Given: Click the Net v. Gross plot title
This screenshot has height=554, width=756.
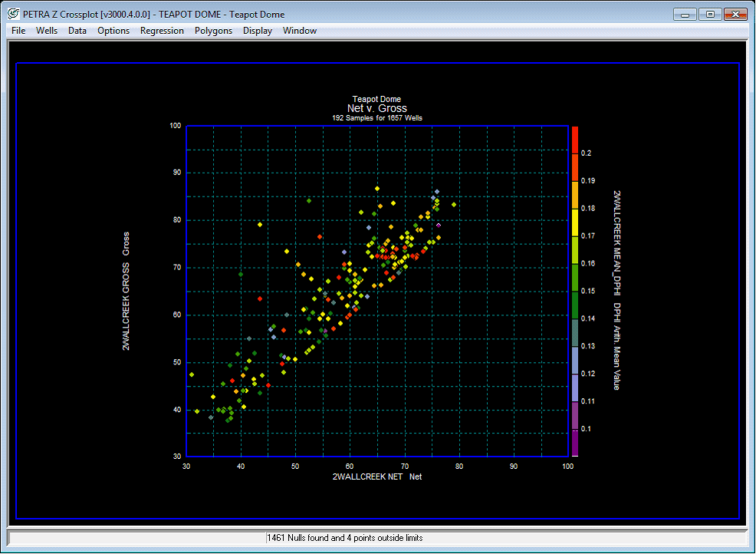Looking at the screenshot, I should (376, 108).
